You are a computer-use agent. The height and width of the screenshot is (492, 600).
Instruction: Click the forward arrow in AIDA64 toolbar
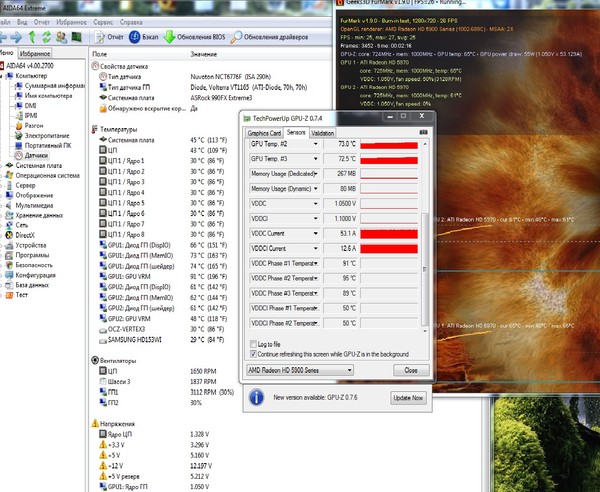(x=16, y=37)
